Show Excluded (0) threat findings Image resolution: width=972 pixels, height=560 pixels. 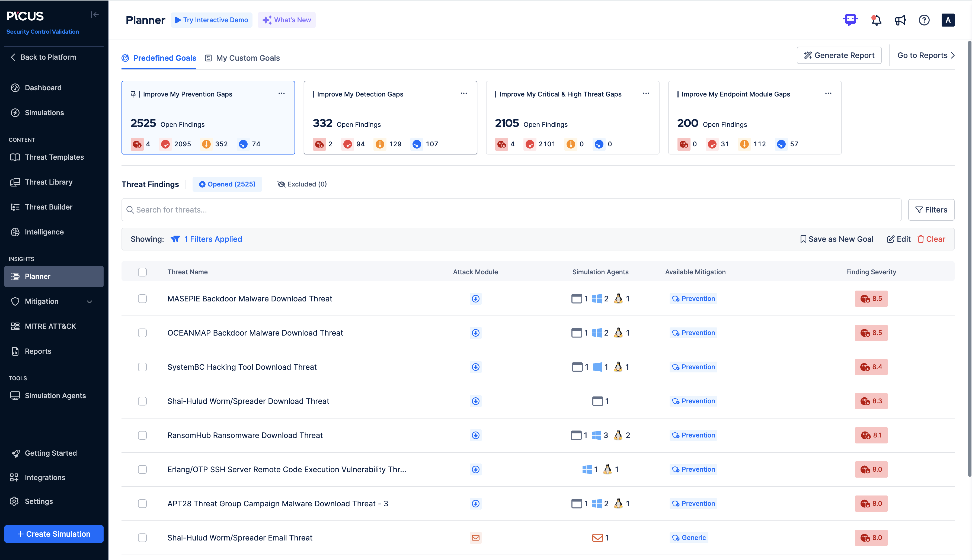(302, 184)
